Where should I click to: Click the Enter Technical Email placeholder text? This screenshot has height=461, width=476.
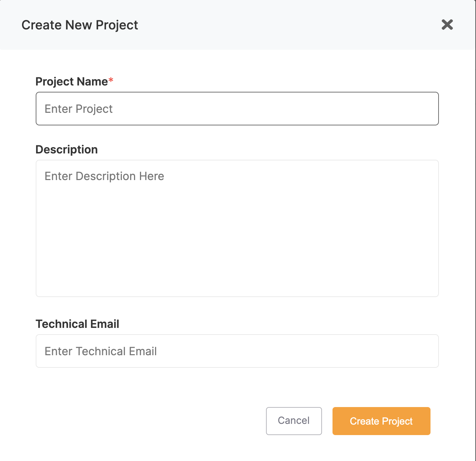[100, 351]
